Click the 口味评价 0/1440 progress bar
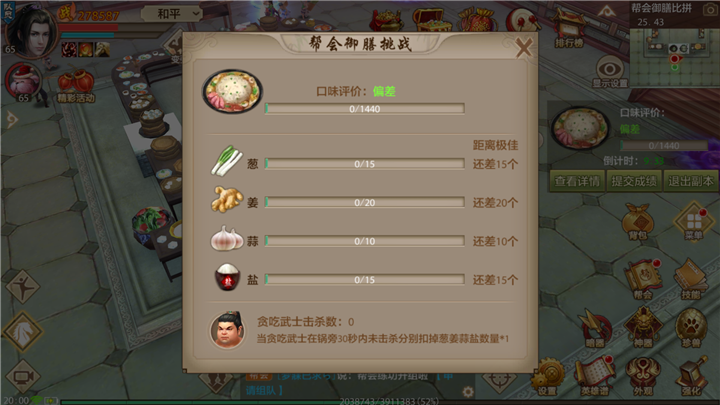The height and width of the screenshot is (405, 720). [x=365, y=109]
